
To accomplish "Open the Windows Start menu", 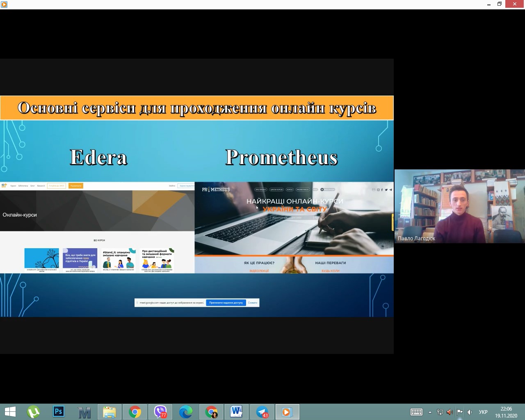I will (x=10, y=412).
